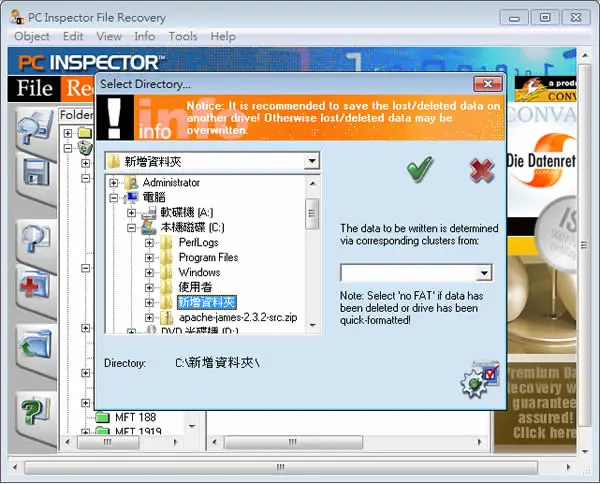Select apache-james-2.3.2-src.zip in tree

[238, 318]
